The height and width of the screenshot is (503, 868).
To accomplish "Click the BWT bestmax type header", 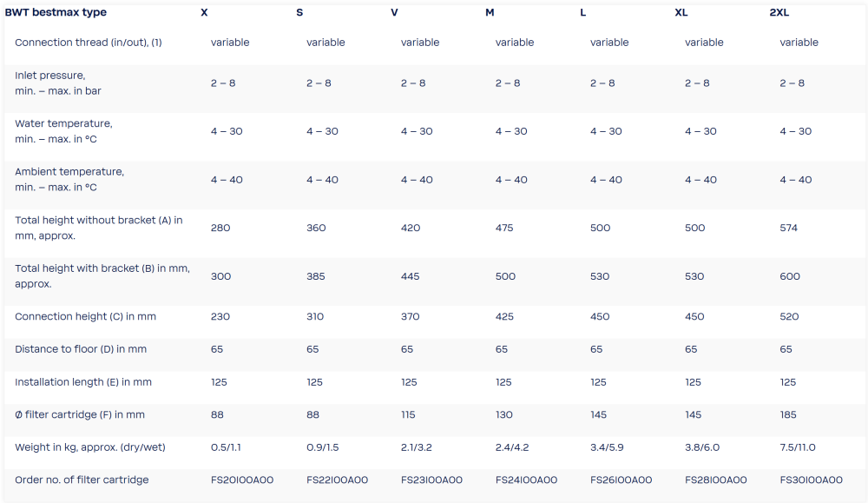I will (x=56, y=12).
